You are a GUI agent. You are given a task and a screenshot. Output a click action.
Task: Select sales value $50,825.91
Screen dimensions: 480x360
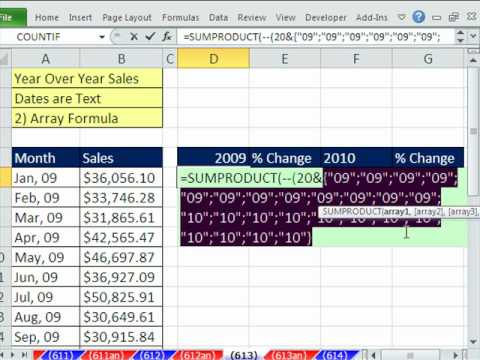click(121, 297)
